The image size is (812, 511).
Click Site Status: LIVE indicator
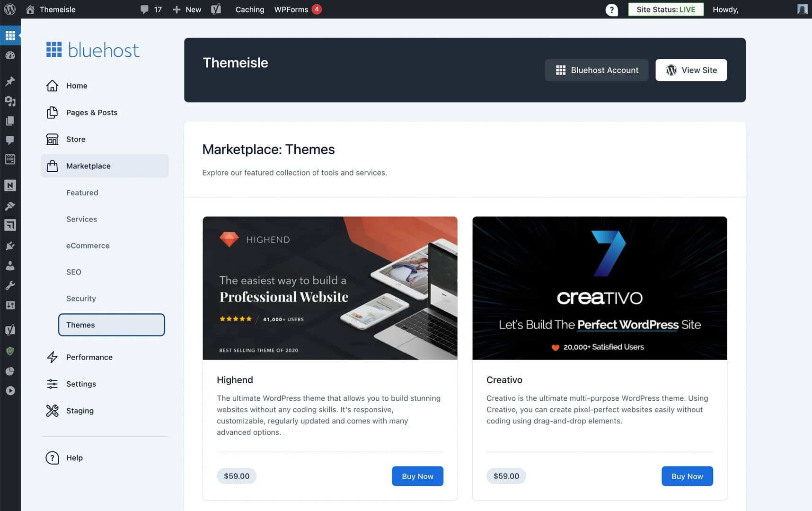pyautogui.click(x=666, y=9)
